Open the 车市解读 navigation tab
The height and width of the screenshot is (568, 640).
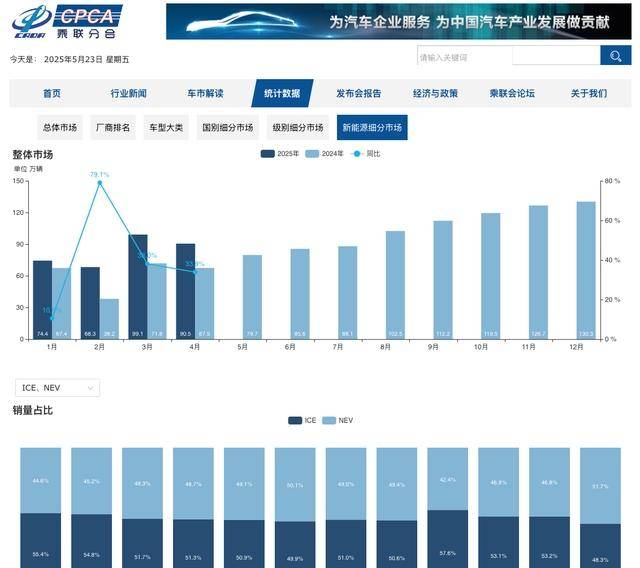coord(205,93)
